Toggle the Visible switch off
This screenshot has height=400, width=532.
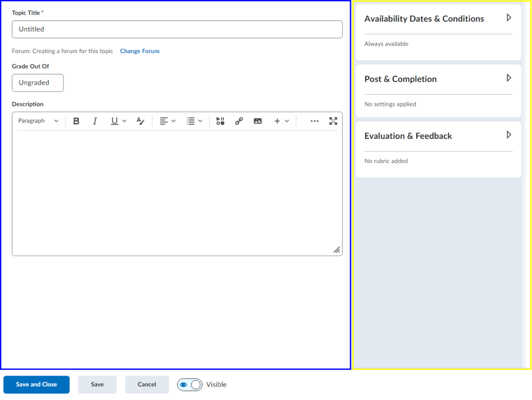[190, 385]
